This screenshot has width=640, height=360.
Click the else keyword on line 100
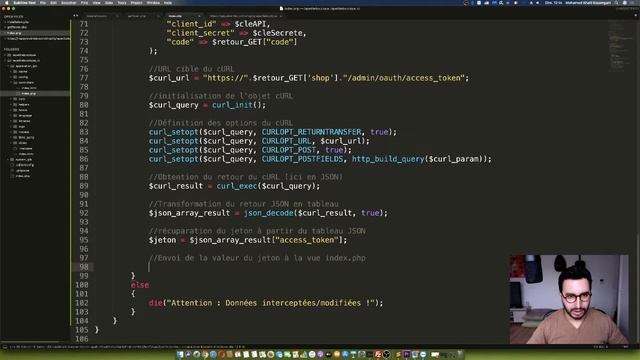point(140,285)
